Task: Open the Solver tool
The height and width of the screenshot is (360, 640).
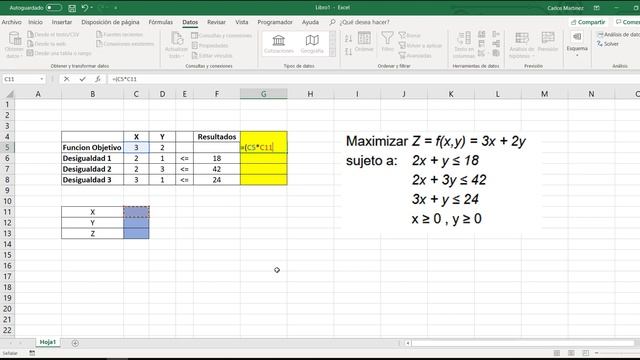Action: (x=608, y=44)
